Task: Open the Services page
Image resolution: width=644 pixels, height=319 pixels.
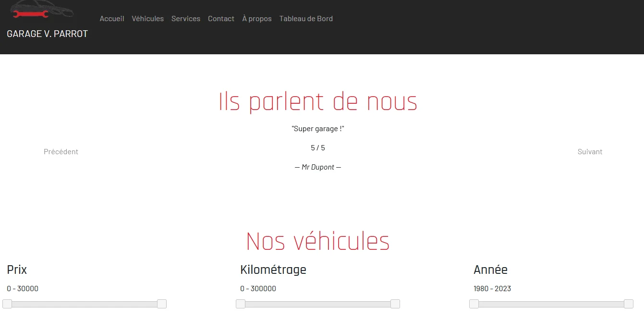Action: (186, 19)
